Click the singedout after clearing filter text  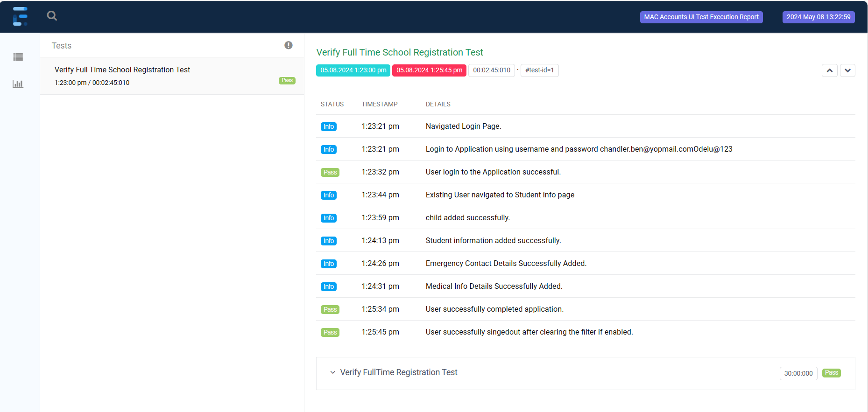pyautogui.click(x=529, y=332)
